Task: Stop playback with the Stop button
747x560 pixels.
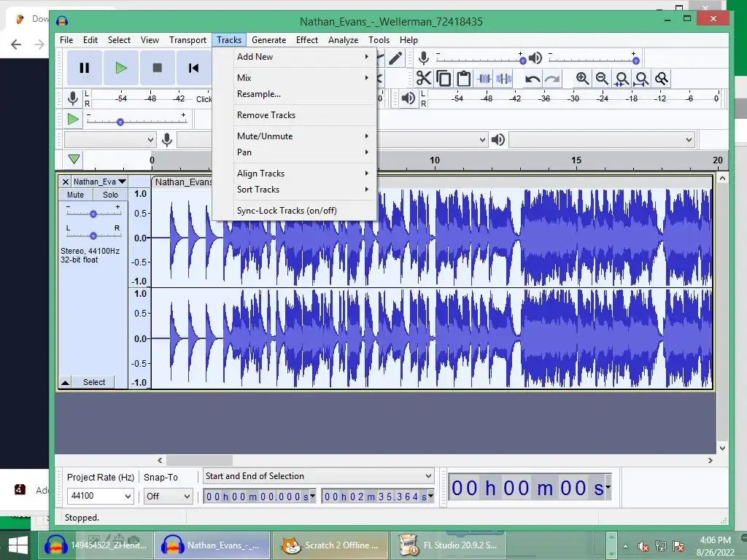Action: [x=158, y=68]
